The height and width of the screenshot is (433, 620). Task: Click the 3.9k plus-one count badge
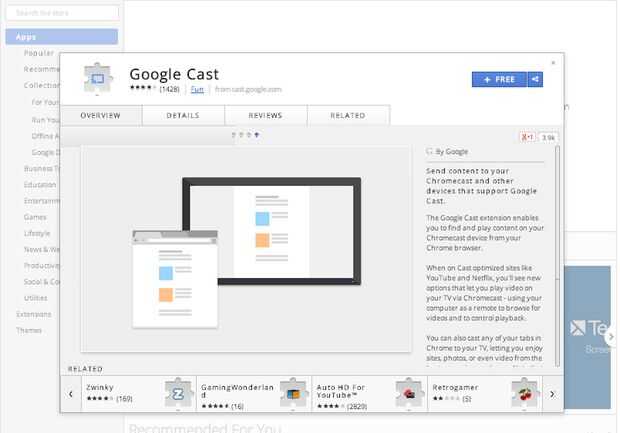548,138
